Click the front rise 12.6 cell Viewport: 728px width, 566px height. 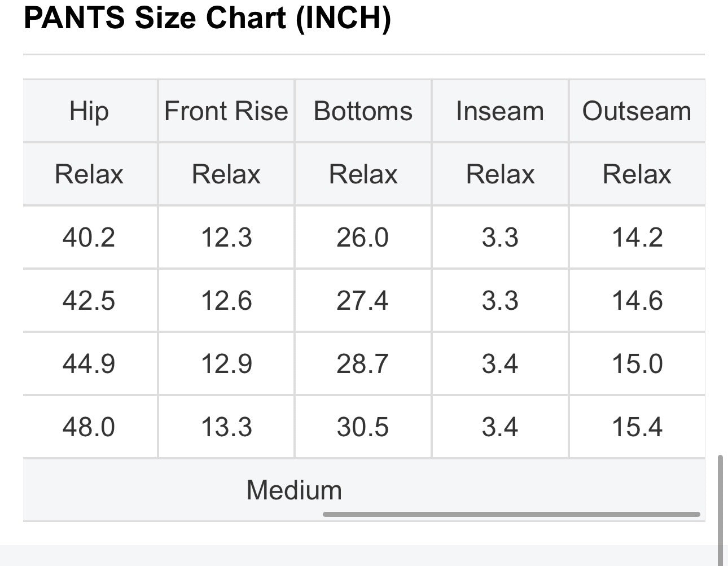point(226,300)
